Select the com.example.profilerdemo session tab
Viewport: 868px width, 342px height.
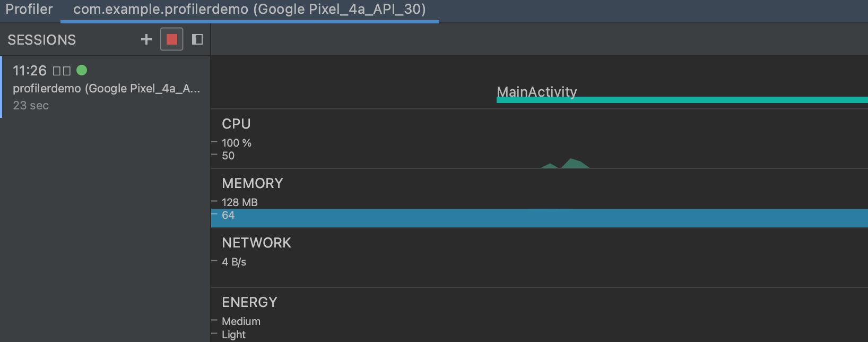[249, 8]
